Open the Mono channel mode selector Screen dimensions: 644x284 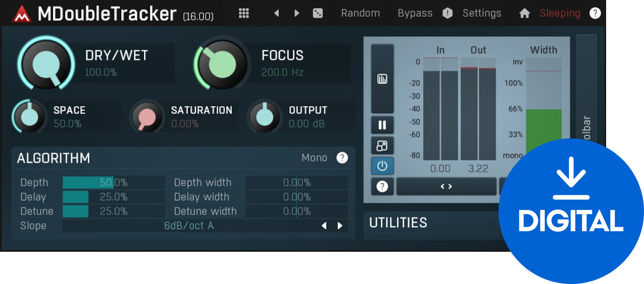[x=314, y=158]
